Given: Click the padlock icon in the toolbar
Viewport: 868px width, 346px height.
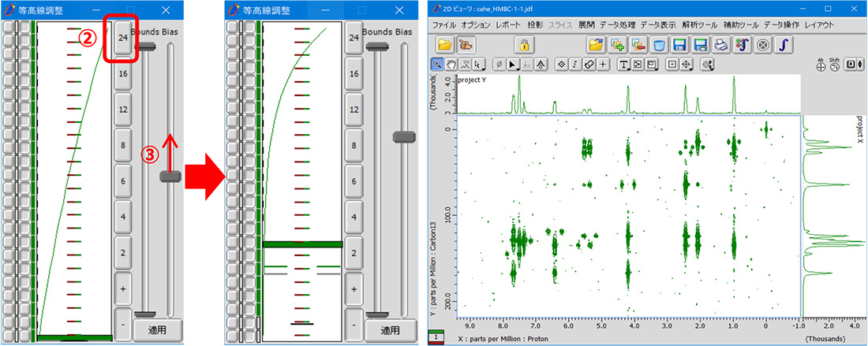Looking at the screenshot, I should point(523,45).
